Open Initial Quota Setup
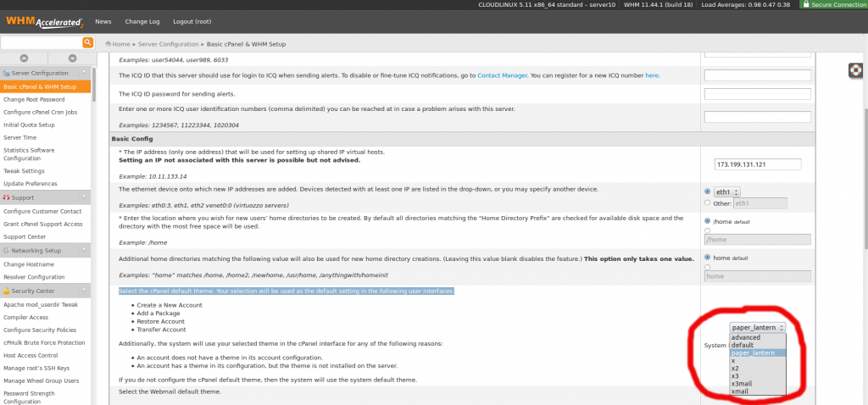 coord(29,125)
